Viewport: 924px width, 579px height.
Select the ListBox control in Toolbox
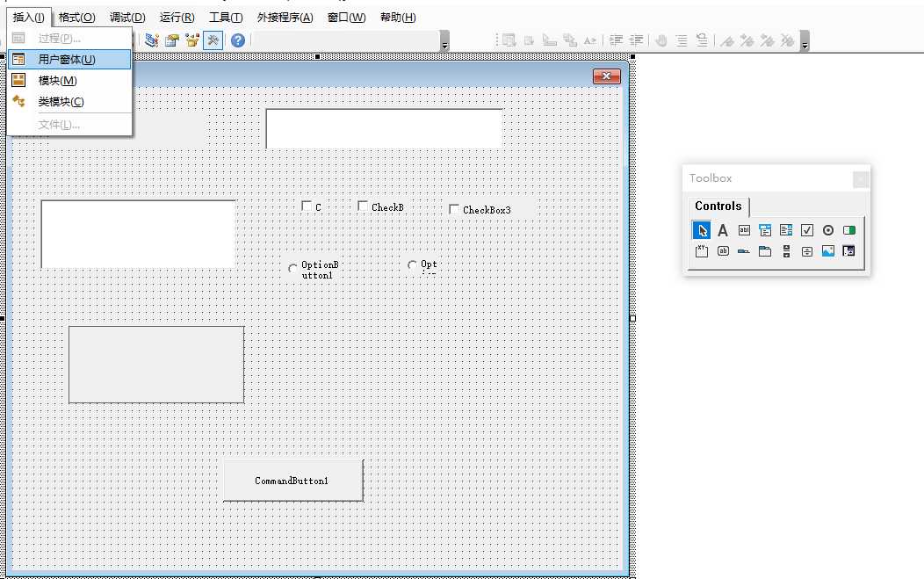coord(786,230)
